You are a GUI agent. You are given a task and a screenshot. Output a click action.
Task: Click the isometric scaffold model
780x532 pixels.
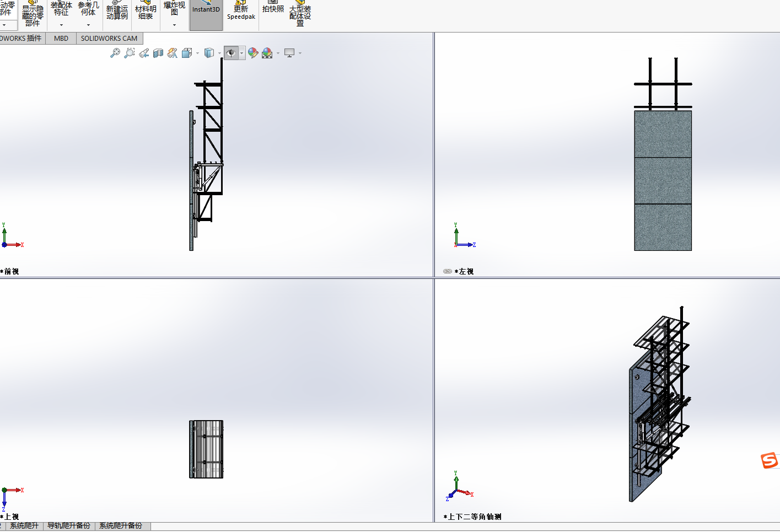(x=659, y=404)
